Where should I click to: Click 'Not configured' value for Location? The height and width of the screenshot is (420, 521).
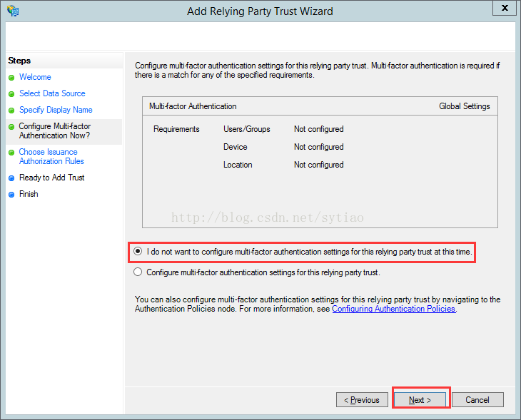click(x=318, y=165)
